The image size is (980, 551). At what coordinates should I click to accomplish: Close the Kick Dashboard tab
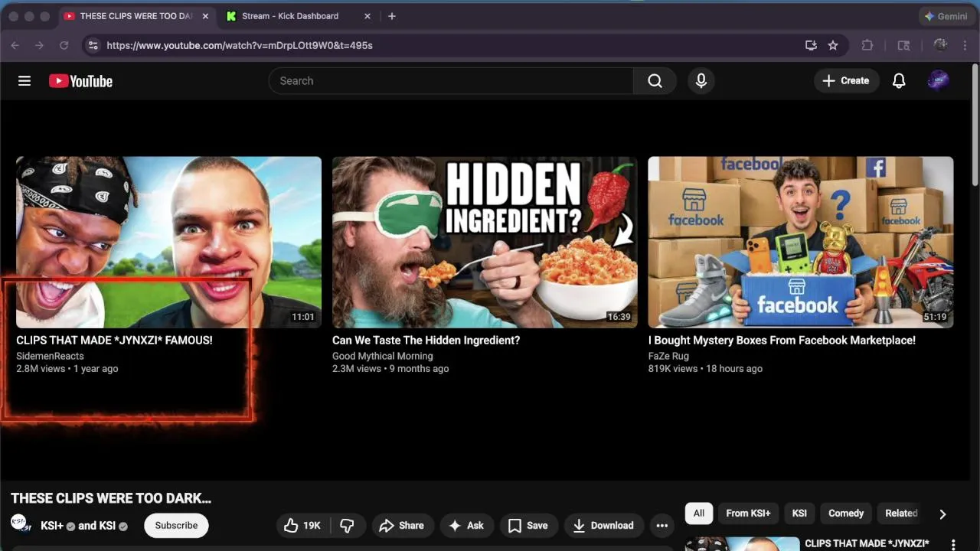click(367, 16)
